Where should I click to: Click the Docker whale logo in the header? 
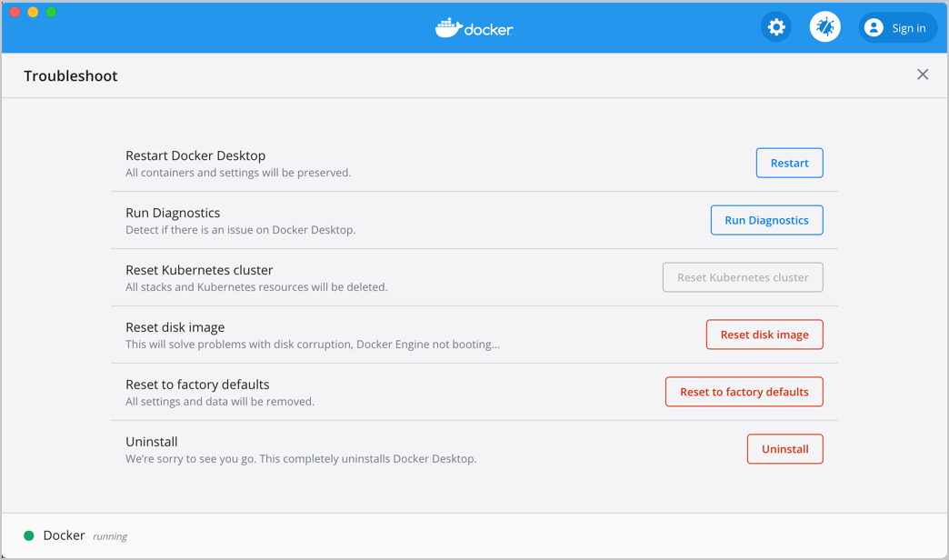446,27
